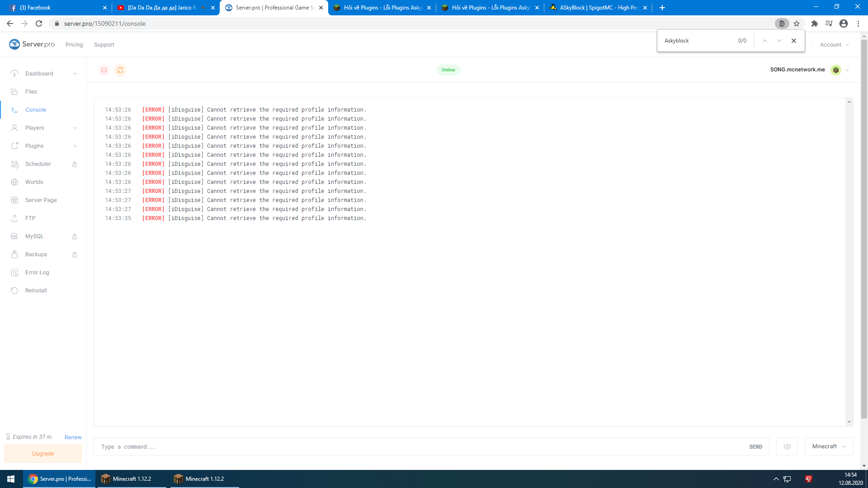Viewport: 868px width, 488px height.
Task: Open new browser tab
Action: click(662, 8)
